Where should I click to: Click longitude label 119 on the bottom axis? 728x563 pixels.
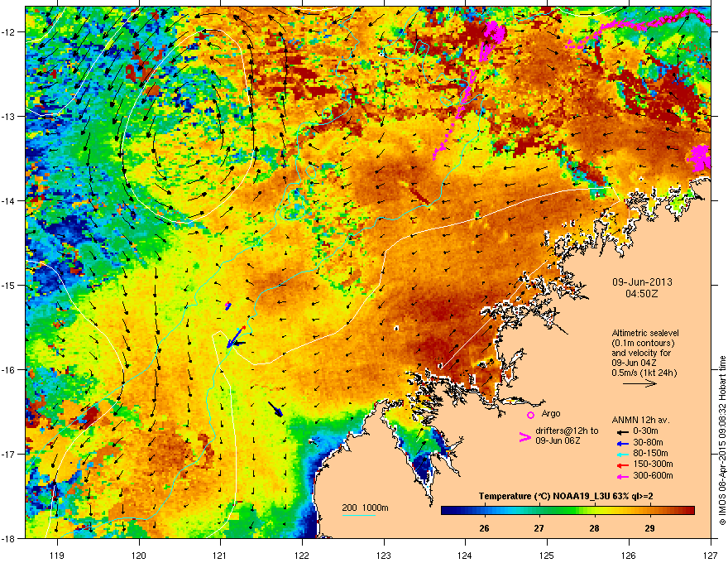pos(57,555)
